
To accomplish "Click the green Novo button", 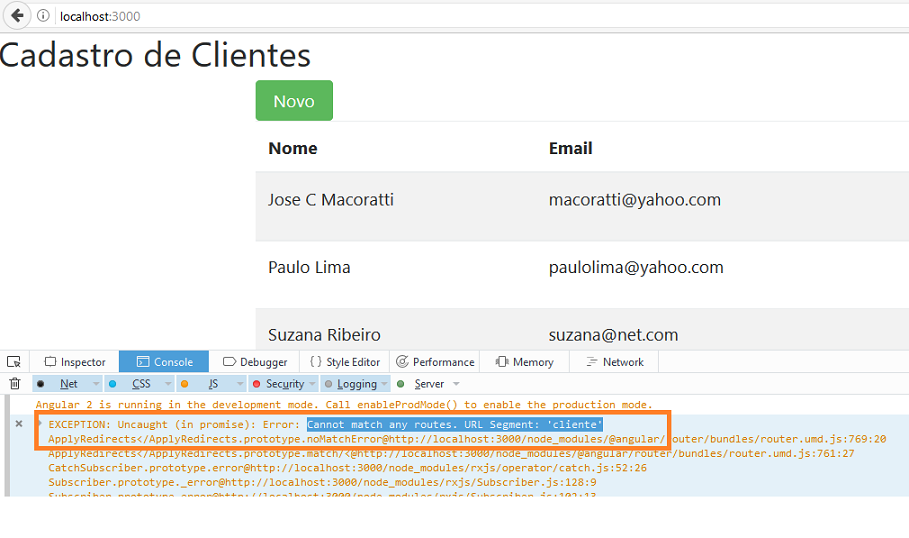I will point(294,101).
